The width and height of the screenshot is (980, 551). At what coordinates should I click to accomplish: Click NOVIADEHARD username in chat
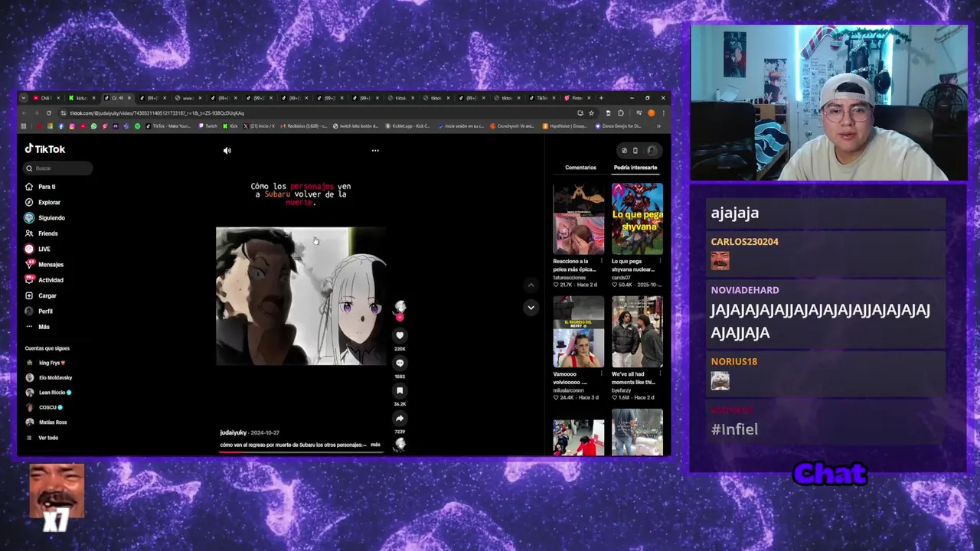pyautogui.click(x=745, y=290)
